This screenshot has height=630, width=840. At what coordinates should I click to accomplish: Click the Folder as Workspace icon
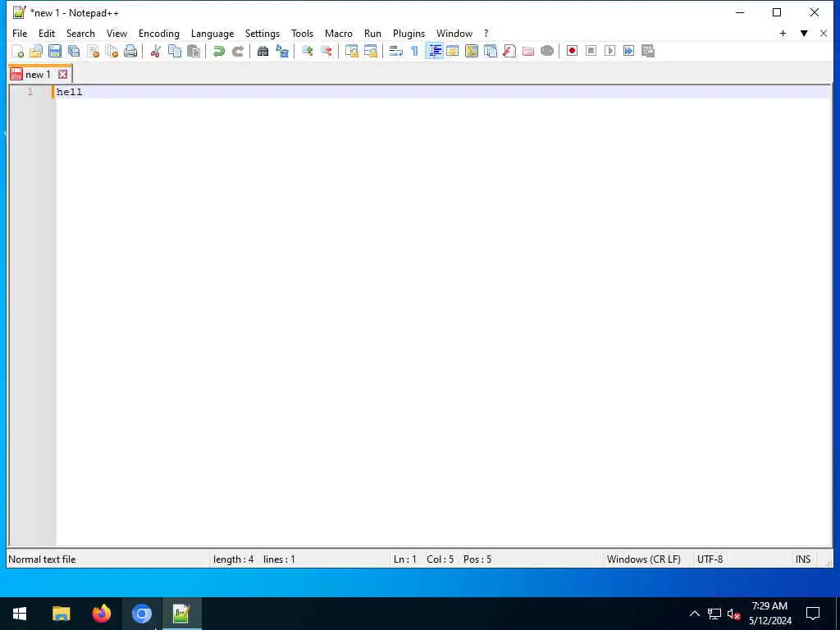tap(528, 51)
